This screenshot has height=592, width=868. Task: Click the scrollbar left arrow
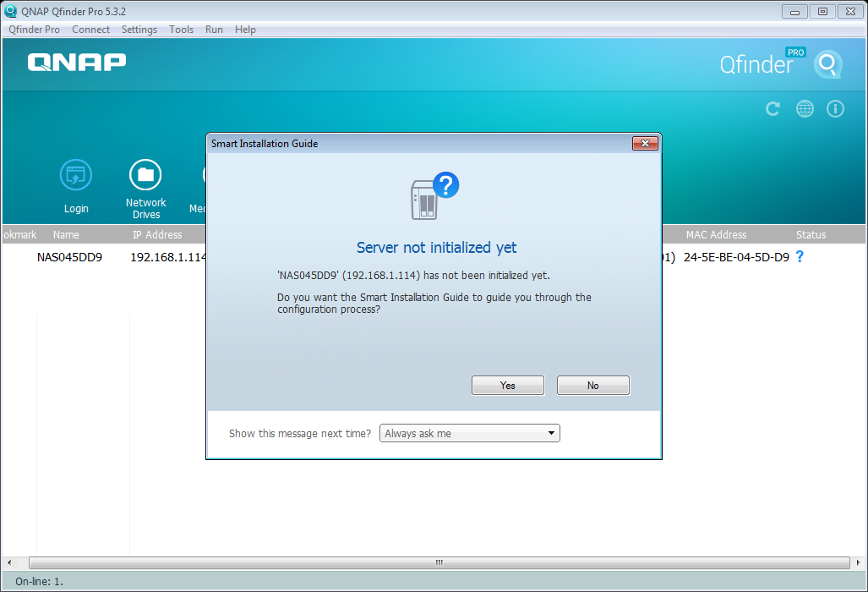tap(9, 562)
